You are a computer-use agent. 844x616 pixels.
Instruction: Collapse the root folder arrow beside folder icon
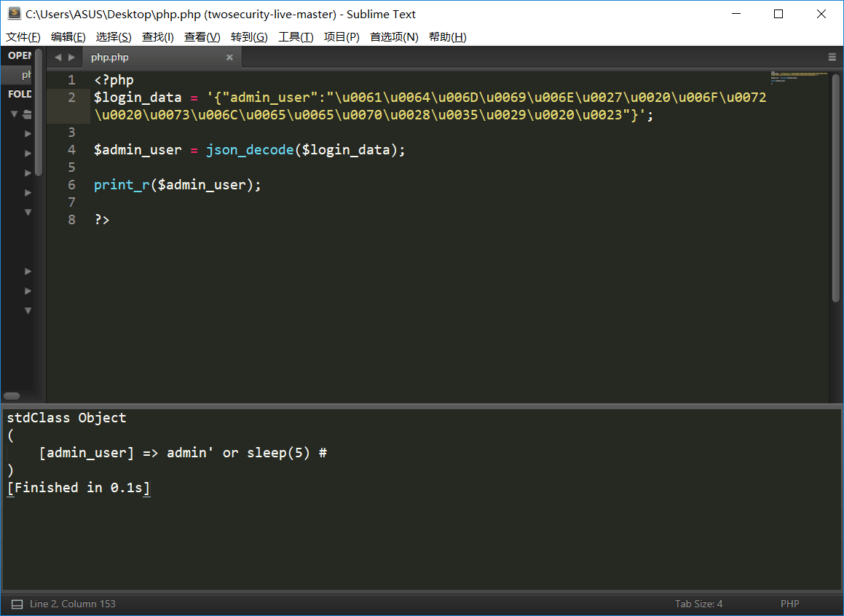coord(15,114)
